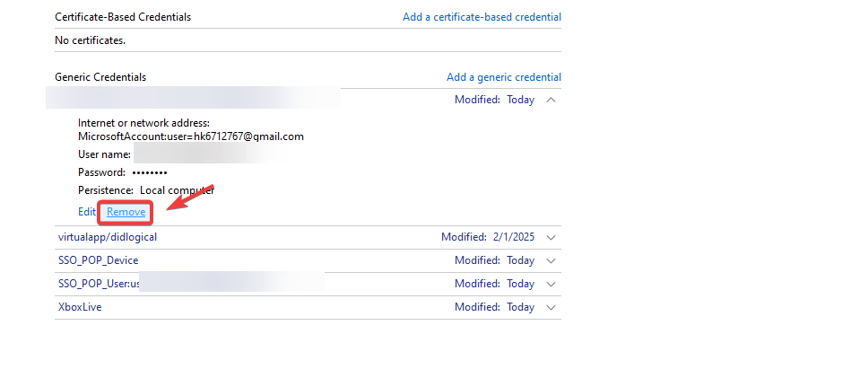The width and height of the screenshot is (868, 378).
Task: Click Modified Today on the SSO_POP_Device row
Action: point(494,260)
